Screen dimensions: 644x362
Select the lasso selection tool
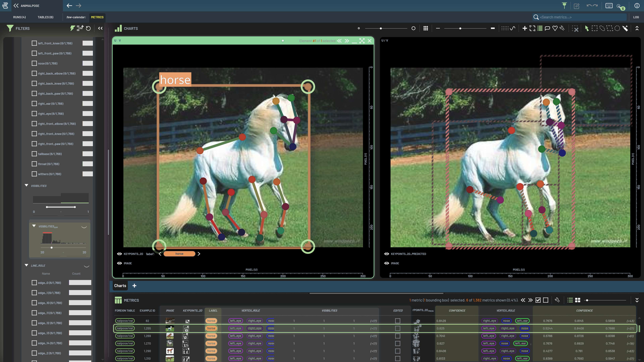tap(602, 28)
